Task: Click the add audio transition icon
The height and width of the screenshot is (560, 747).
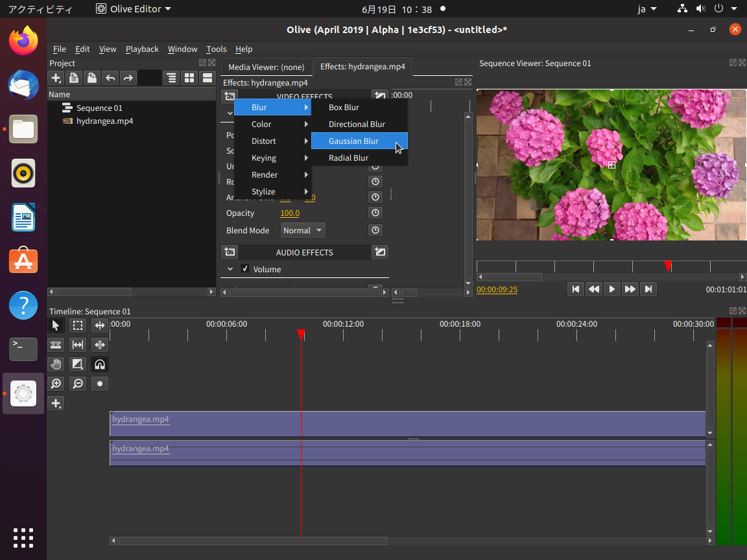Action: pyautogui.click(x=380, y=252)
